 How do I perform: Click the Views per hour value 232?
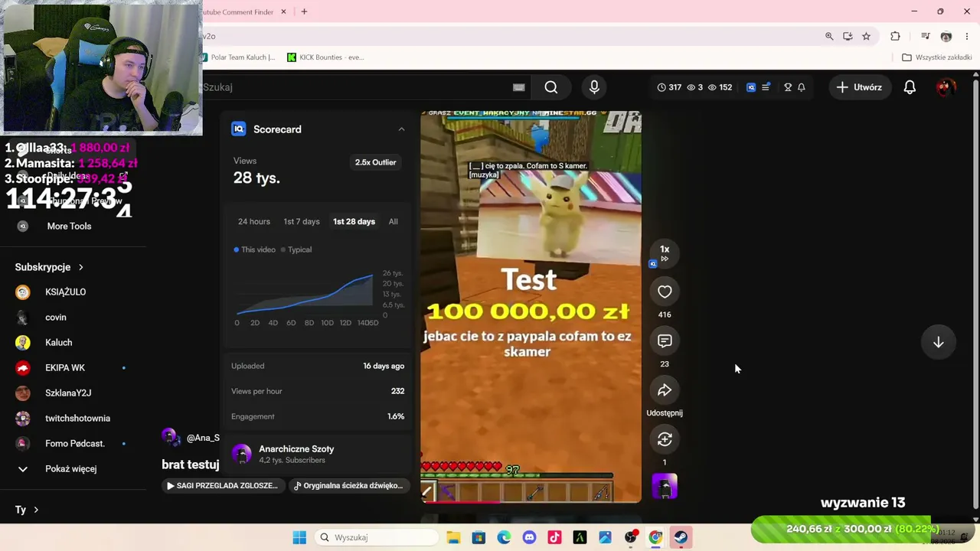tap(397, 391)
